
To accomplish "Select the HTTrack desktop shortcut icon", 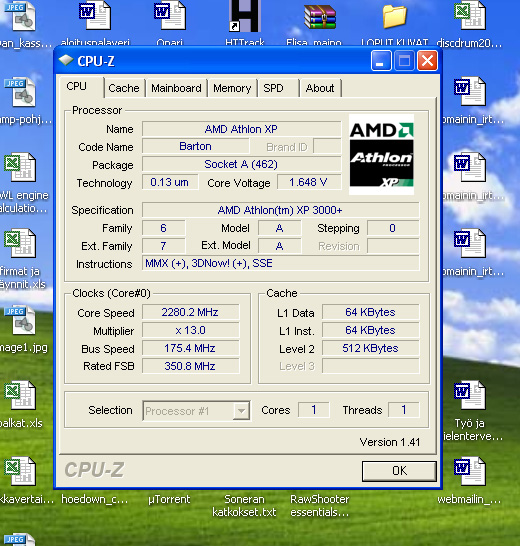I will point(245,16).
